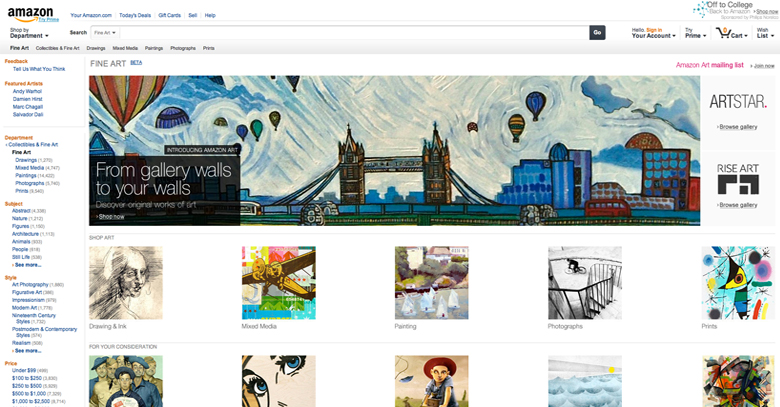The image size is (780, 407).
Task: Select the Art Photography style
Action: [x=30, y=285]
